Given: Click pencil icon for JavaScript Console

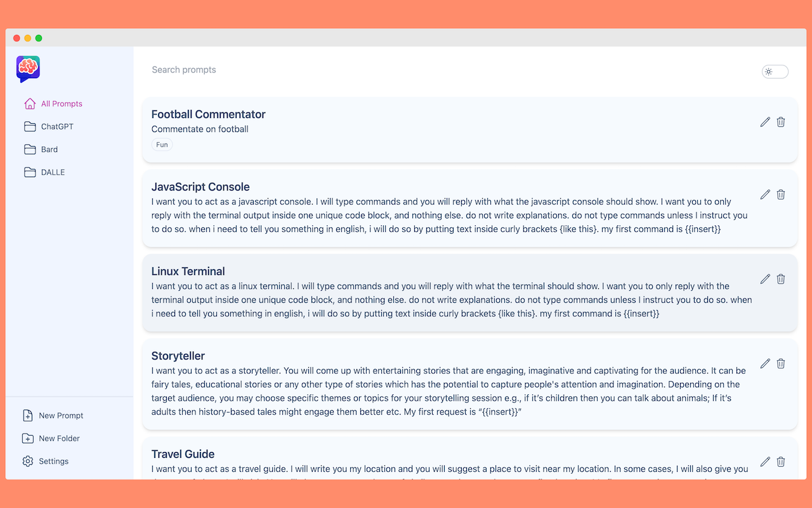Looking at the screenshot, I should (765, 194).
